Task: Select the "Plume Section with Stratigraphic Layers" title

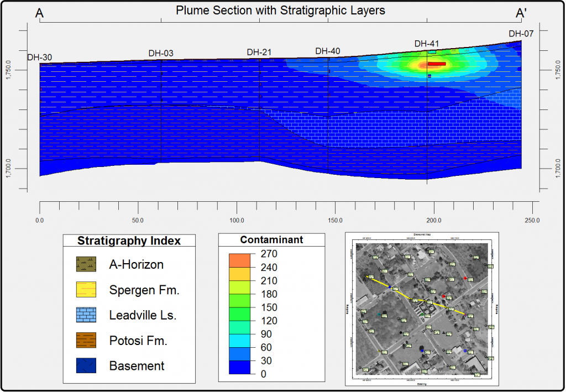Action: coord(280,10)
